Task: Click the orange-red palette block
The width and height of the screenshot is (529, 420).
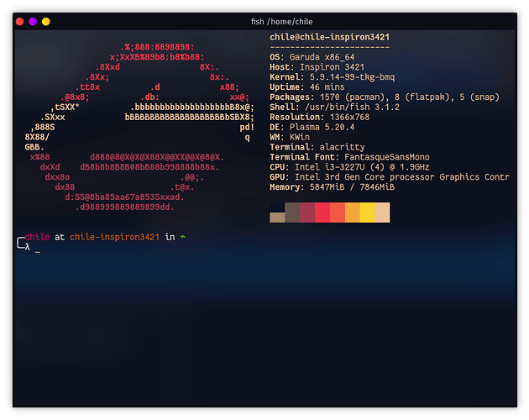Action: tap(338, 213)
